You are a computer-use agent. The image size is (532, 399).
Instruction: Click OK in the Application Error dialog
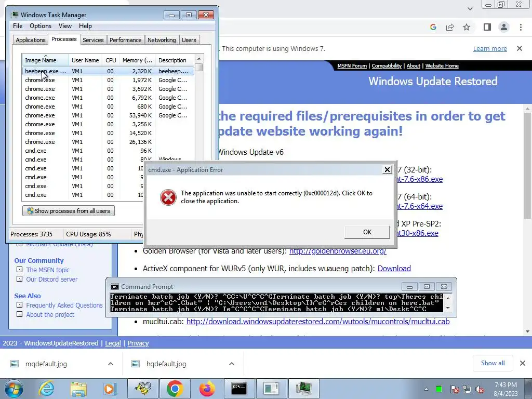[367, 232]
